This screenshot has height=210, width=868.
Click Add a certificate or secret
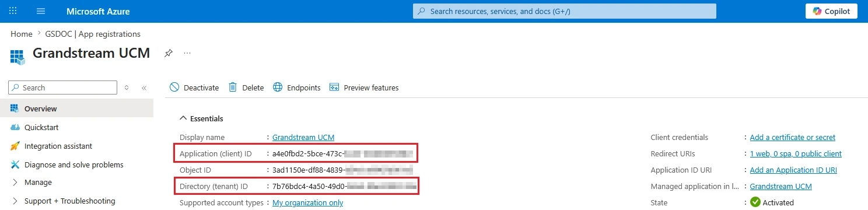(x=793, y=137)
